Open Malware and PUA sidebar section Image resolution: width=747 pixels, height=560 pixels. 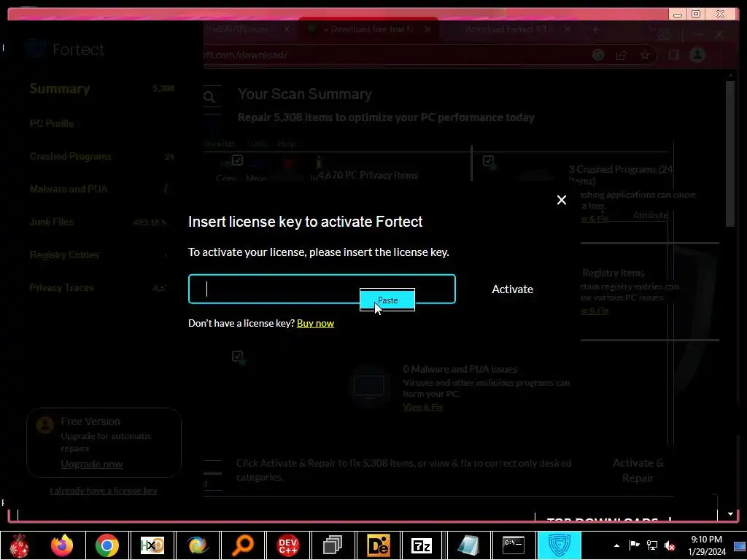(x=69, y=189)
